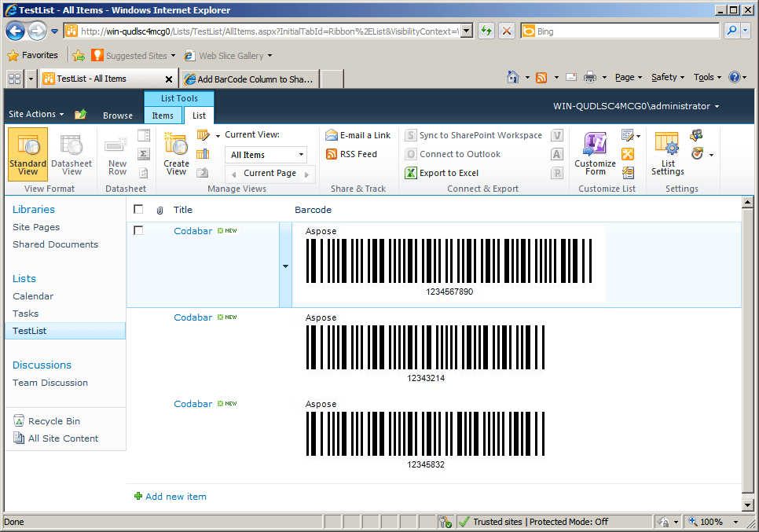Toggle the select-all checkbox in list header

click(138, 209)
